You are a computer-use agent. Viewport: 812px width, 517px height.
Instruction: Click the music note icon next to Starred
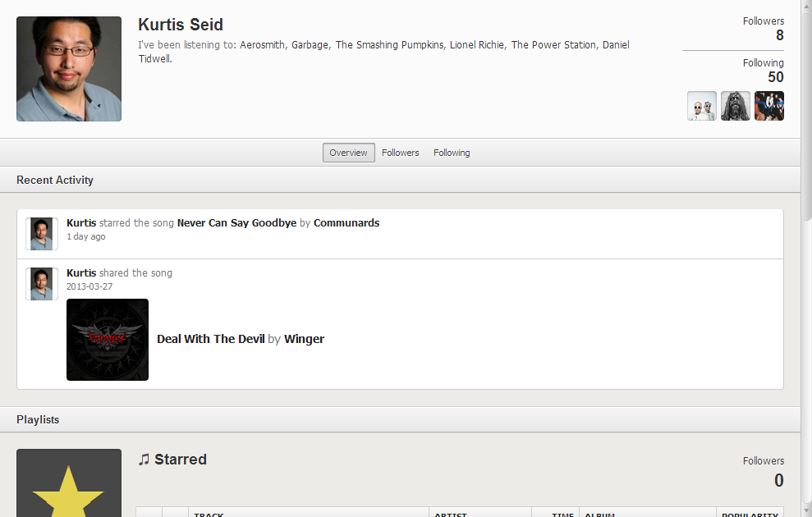144,460
